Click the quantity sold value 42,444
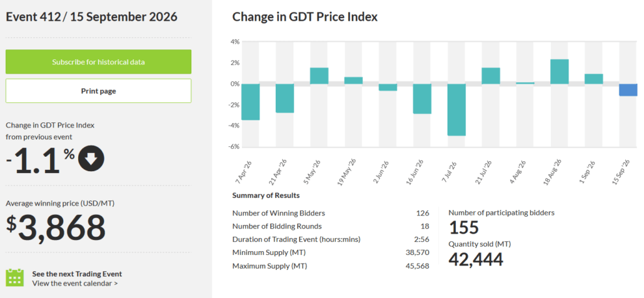The width and height of the screenshot is (644, 298). 476,260
